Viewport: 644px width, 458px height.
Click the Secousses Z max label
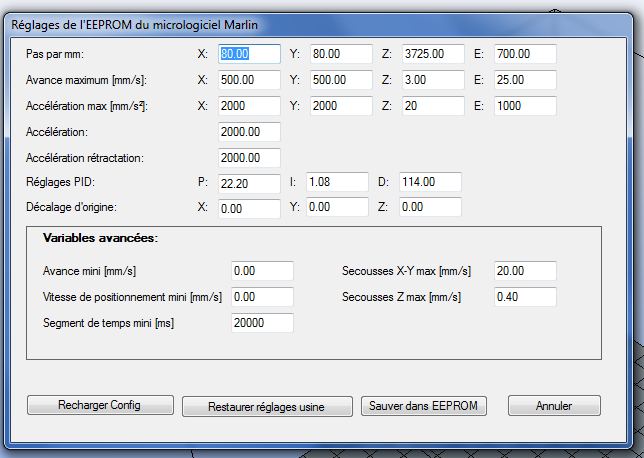[x=402, y=297]
